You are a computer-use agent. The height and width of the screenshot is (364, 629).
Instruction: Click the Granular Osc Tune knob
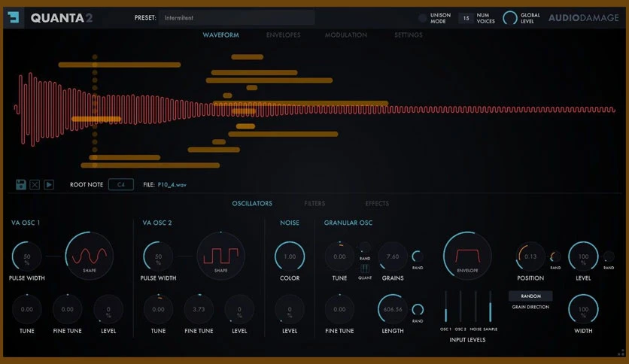(x=339, y=256)
